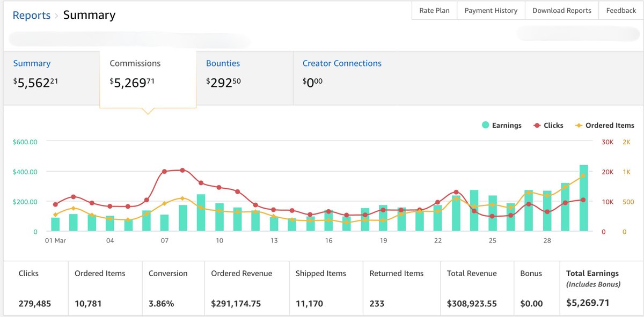Toggle the Clicks legend marker
The width and height of the screenshot is (644, 317).
tap(537, 125)
